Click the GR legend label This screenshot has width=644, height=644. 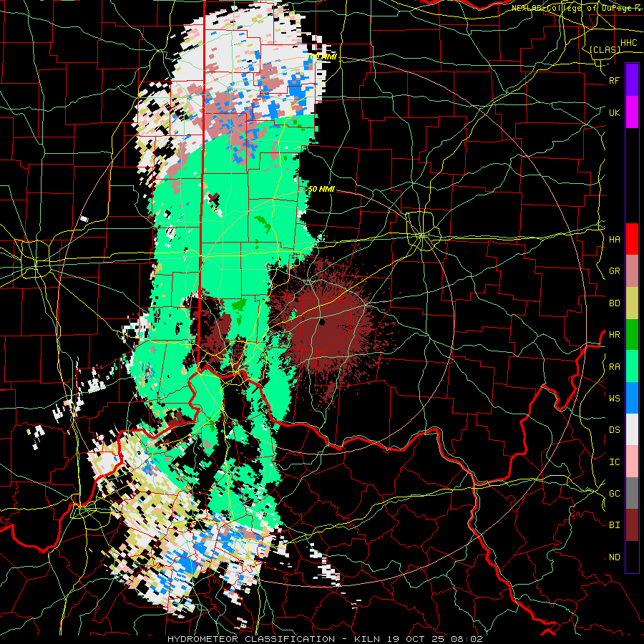(615, 271)
